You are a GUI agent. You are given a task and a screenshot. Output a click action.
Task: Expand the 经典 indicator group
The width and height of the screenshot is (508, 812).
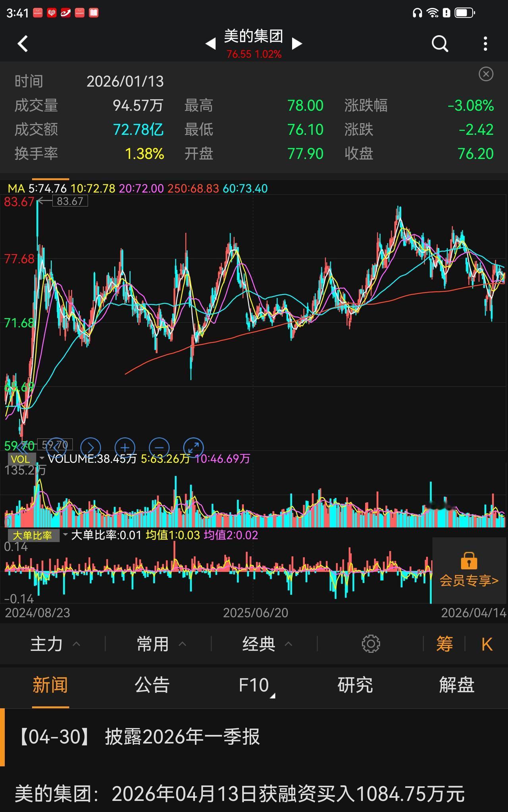point(267,644)
